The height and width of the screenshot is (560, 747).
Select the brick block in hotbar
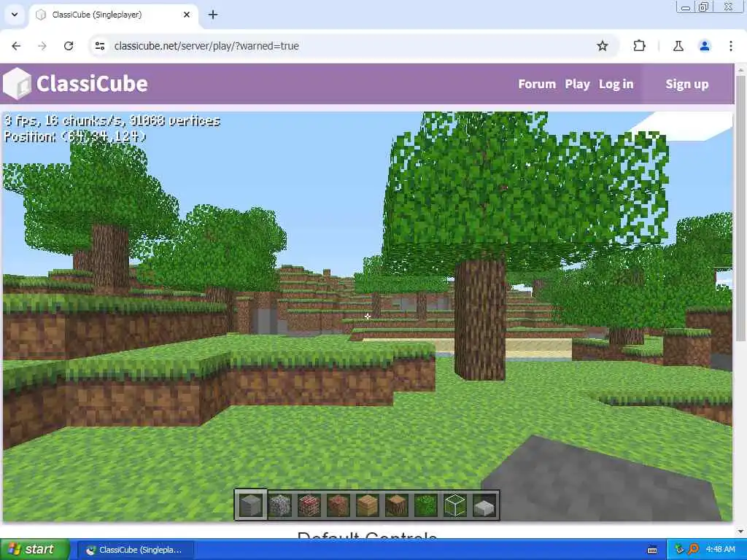(309, 505)
